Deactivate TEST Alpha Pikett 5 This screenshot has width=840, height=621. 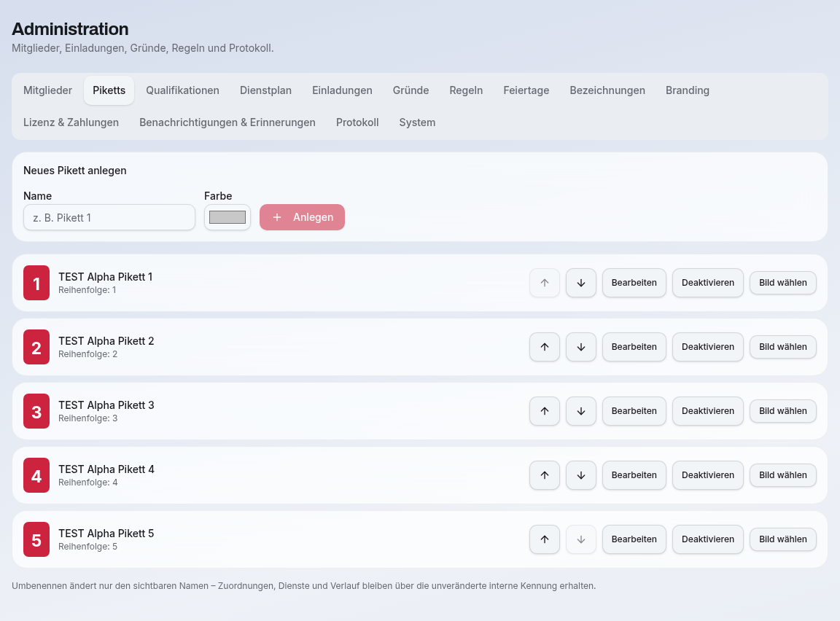(x=708, y=539)
